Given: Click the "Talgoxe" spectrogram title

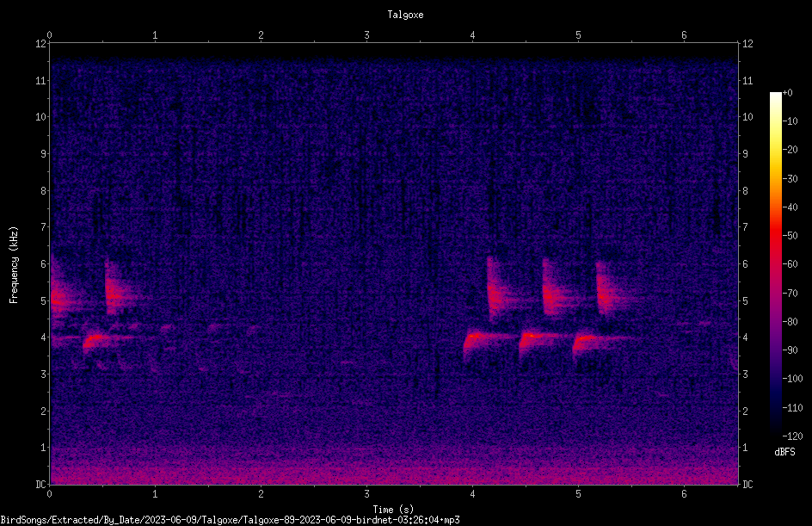Looking at the screenshot, I should (x=405, y=15).
